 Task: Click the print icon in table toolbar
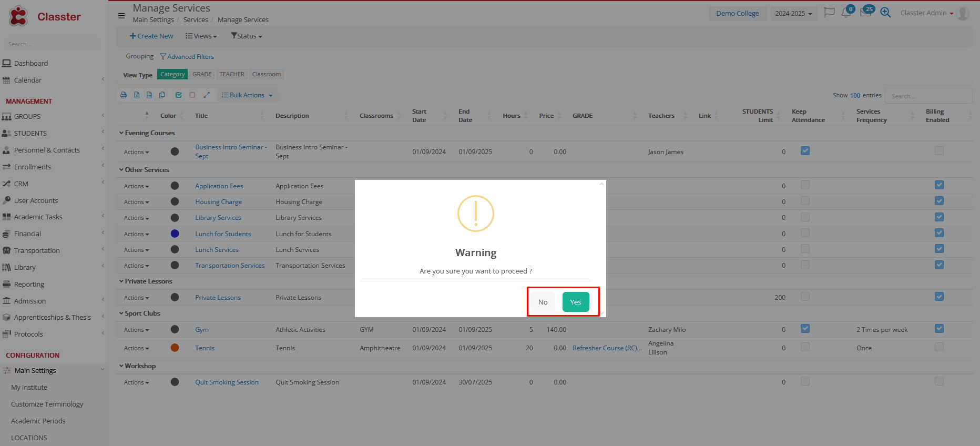(x=124, y=95)
